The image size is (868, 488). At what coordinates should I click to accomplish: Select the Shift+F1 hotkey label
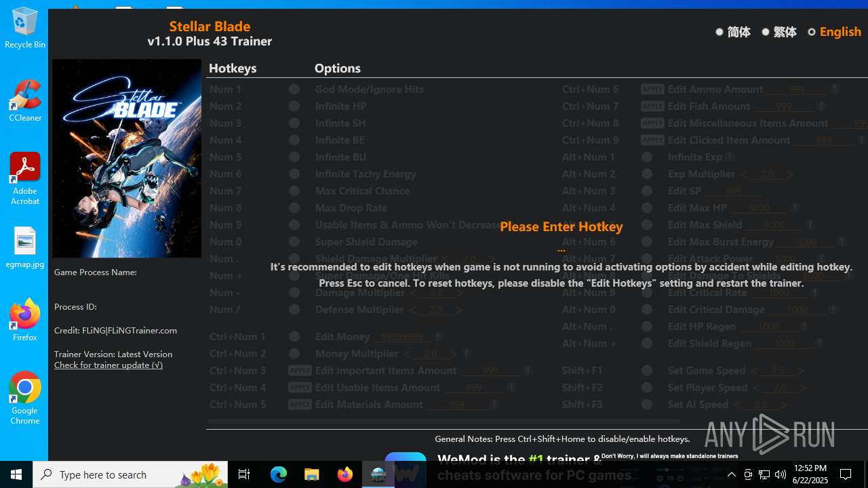pos(583,371)
